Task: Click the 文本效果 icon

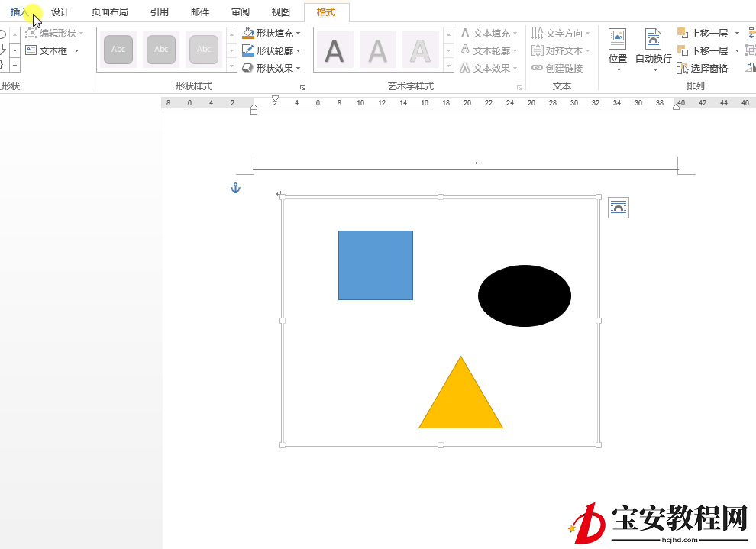Action: pyautogui.click(x=465, y=68)
